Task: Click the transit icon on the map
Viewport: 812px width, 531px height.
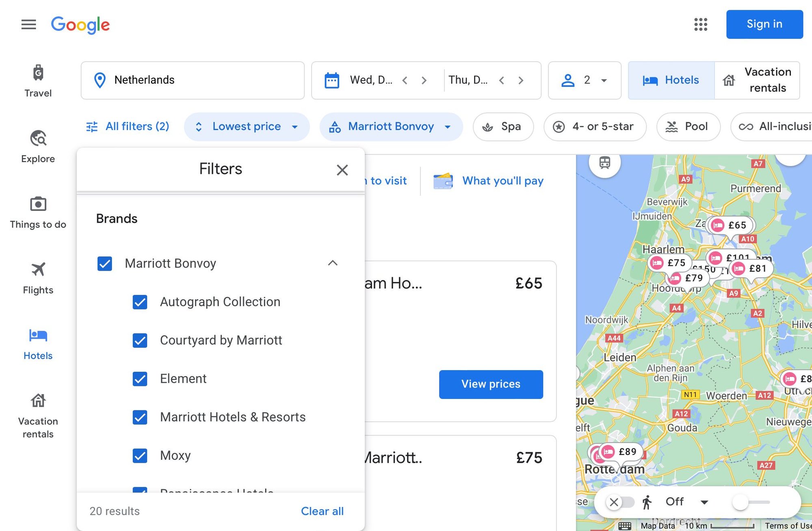Action: 604,163
